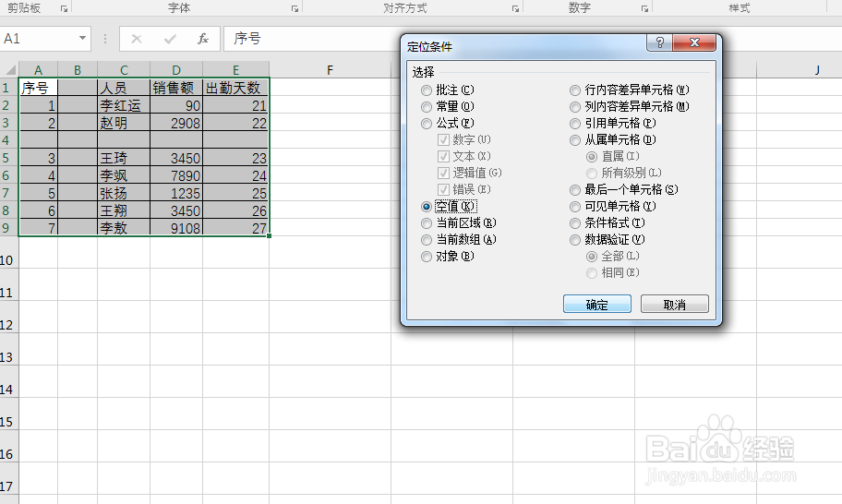Viewport: 842px width, 504px height.
Task: Select the 当前区域 radio option
Action: (427, 223)
